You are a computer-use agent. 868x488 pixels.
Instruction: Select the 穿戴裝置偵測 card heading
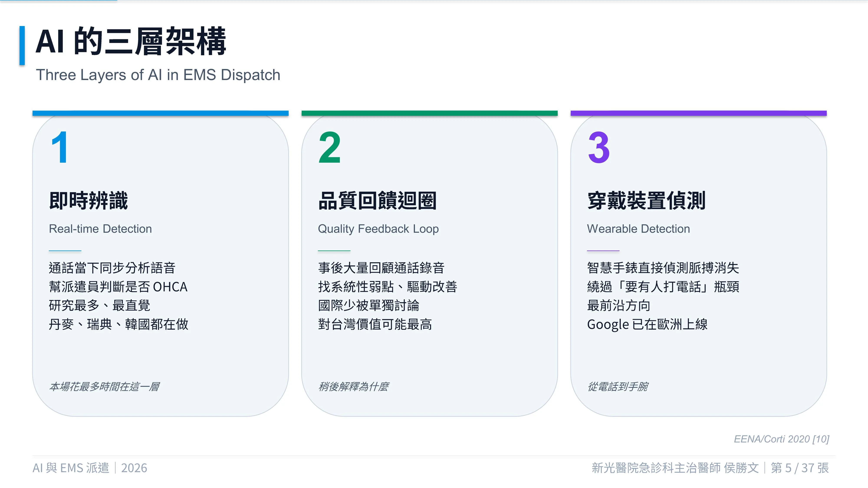[x=646, y=201]
